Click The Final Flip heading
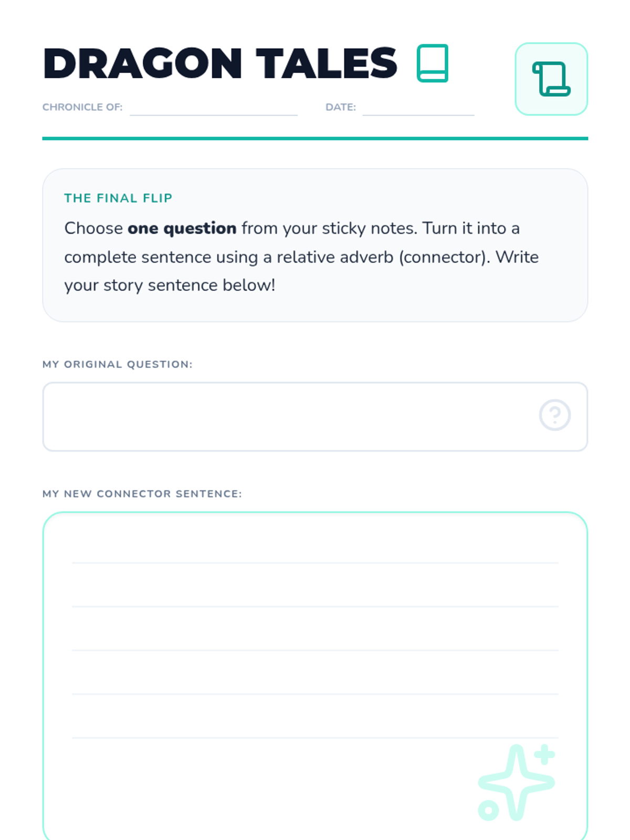This screenshot has height=840, width=630. click(118, 198)
